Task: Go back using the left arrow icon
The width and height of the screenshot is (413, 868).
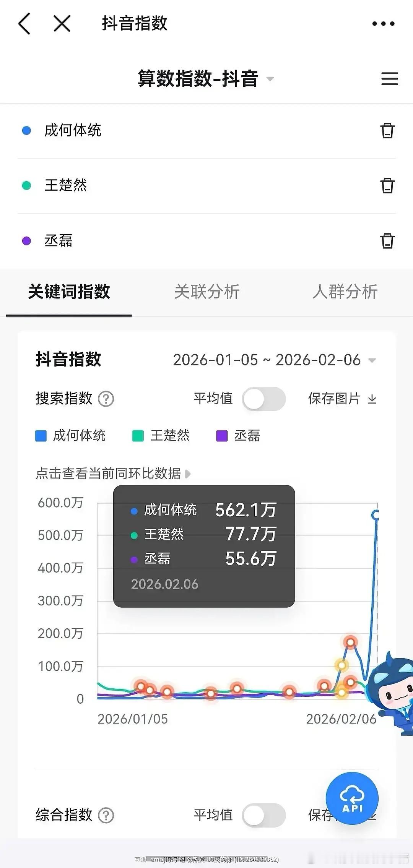Action: click(24, 24)
